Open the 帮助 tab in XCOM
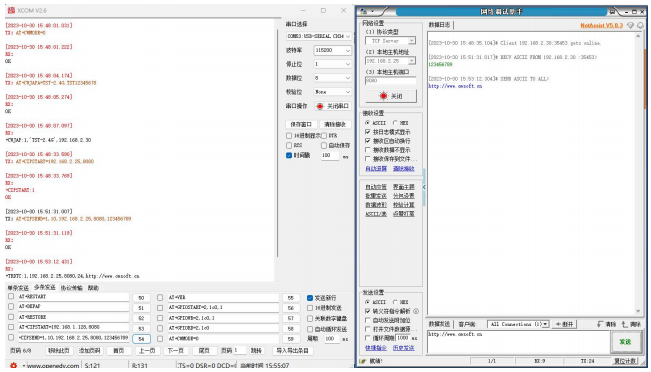 pos(93,288)
